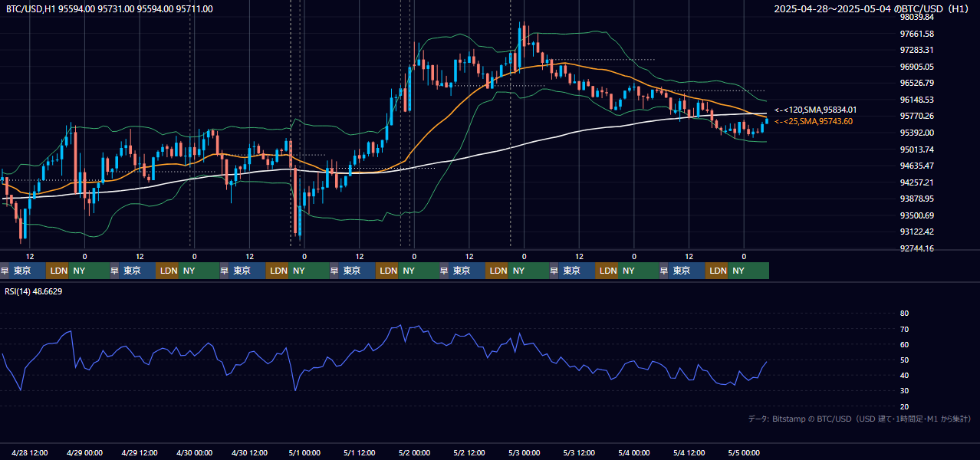
Task: Click price axis label 95770.26
Action: pyautogui.click(x=916, y=116)
